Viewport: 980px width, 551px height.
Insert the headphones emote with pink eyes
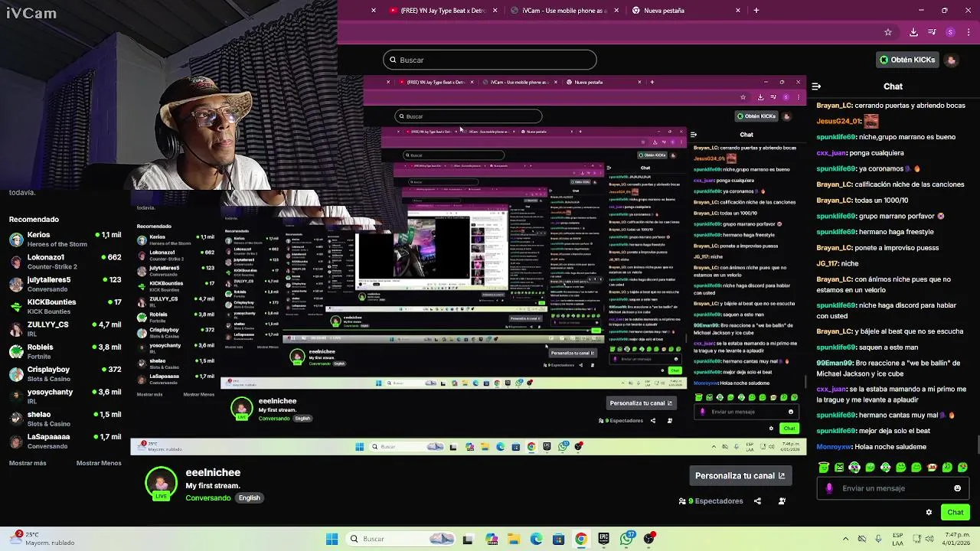854,468
